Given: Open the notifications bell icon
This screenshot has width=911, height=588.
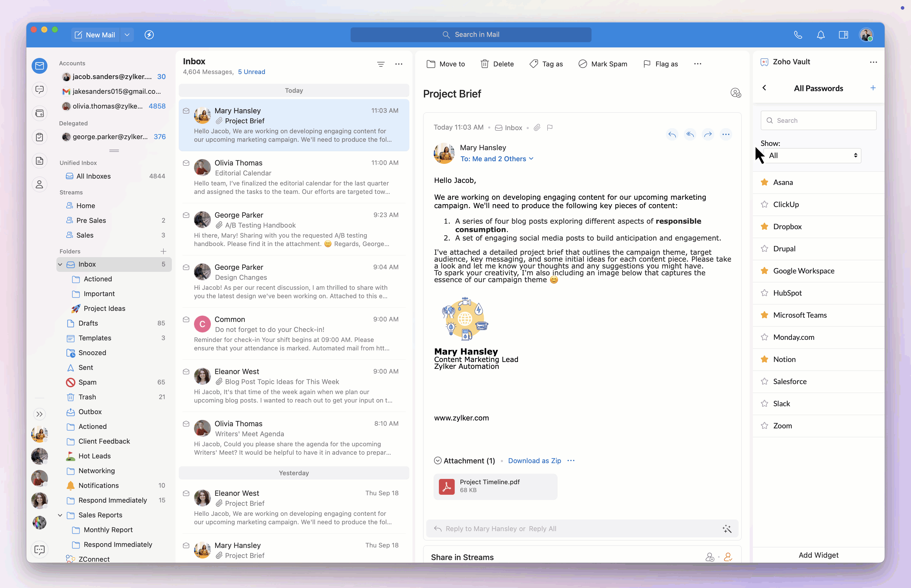Looking at the screenshot, I should click(821, 35).
